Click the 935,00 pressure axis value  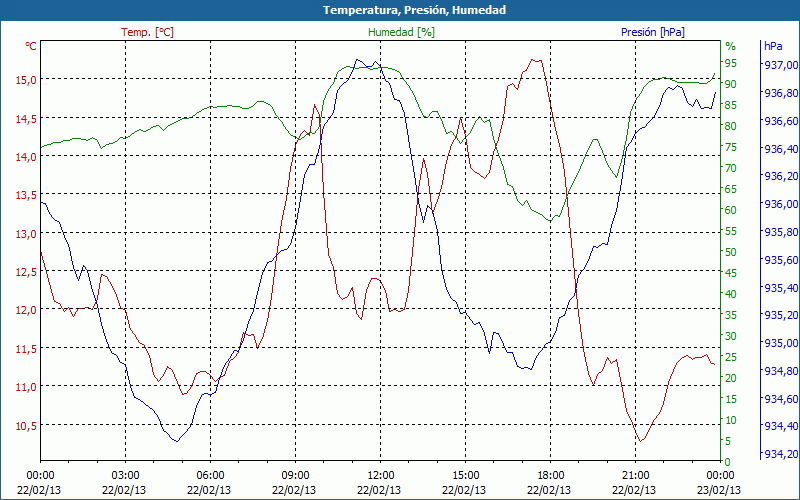click(781, 343)
